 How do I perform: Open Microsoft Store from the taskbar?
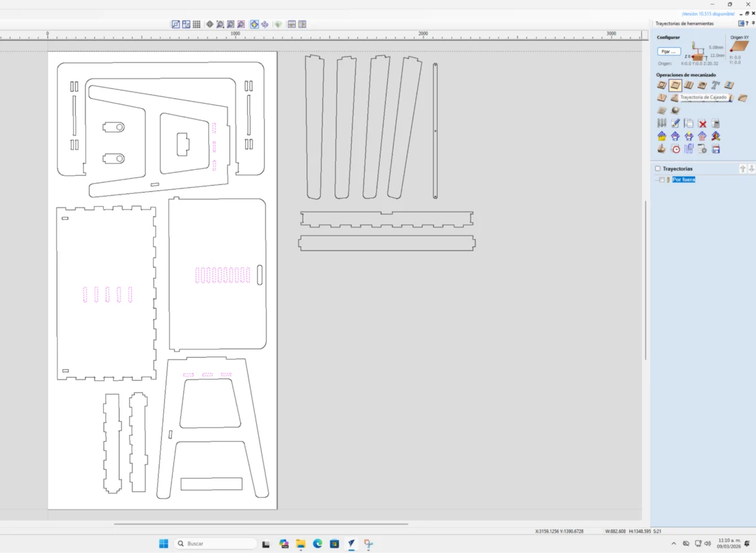(335, 543)
